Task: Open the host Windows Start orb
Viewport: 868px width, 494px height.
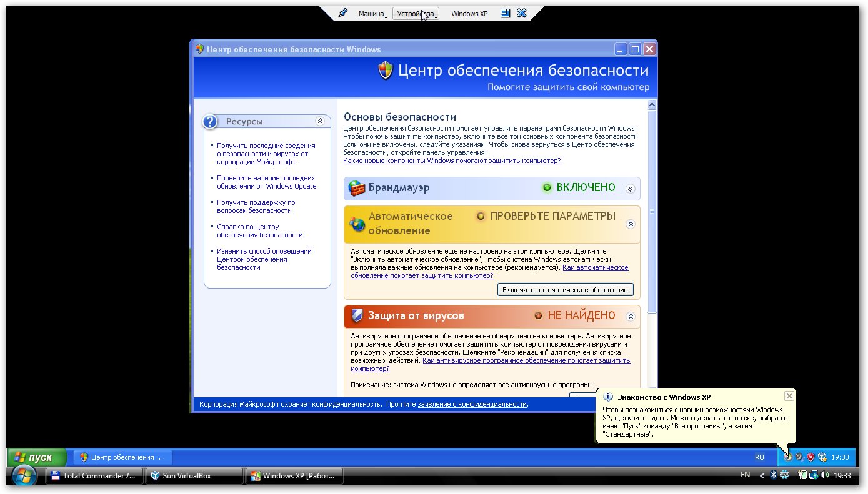Action: (24, 476)
